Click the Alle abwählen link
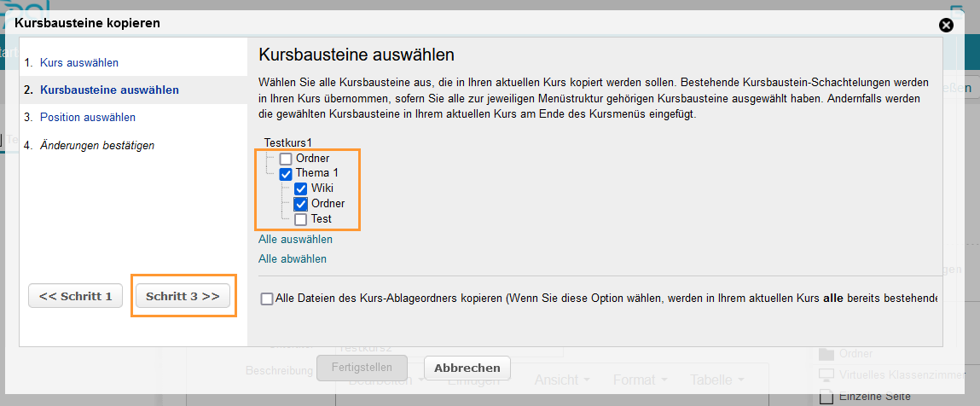This screenshot has width=980, height=406. tap(293, 258)
